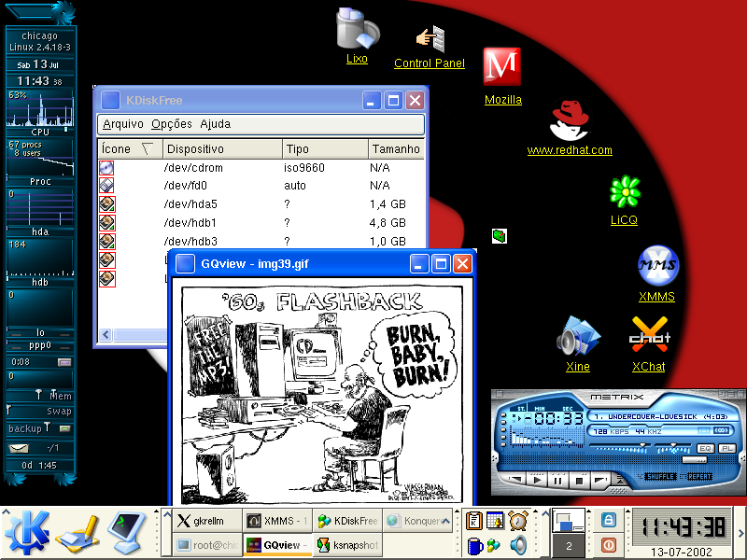Switch to KDiskFree in the taskbar

347,521
